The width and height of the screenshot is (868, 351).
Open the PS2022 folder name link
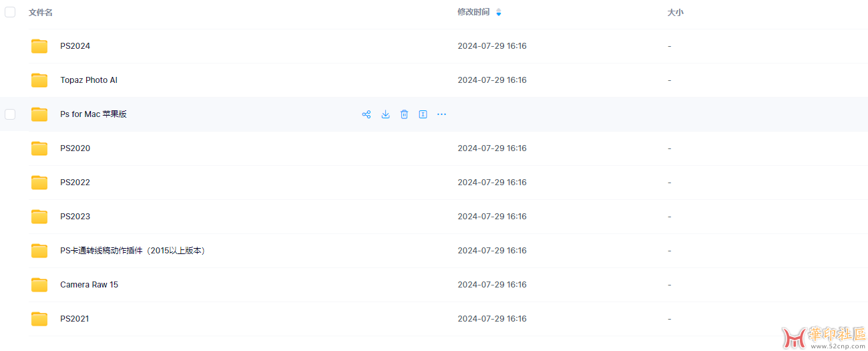coord(75,183)
